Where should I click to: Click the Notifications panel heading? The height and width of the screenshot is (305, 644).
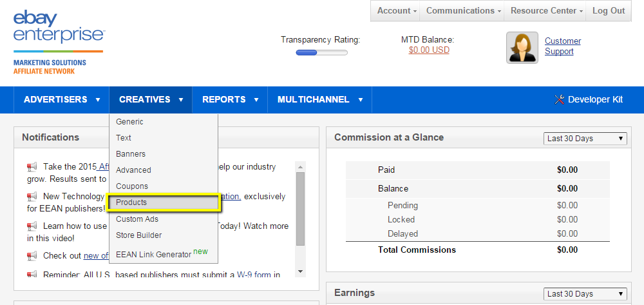50,137
